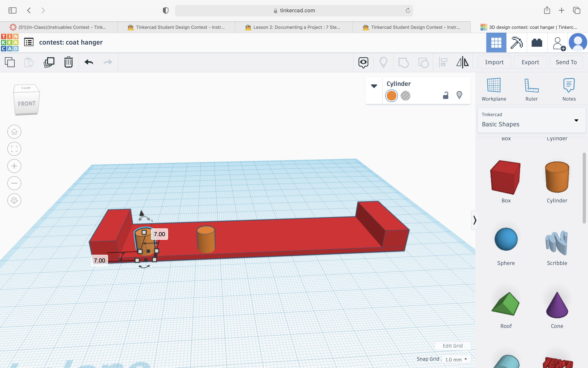Select the Workplane tool
Image resolution: width=588 pixels, height=368 pixels.
pos(494,90)
